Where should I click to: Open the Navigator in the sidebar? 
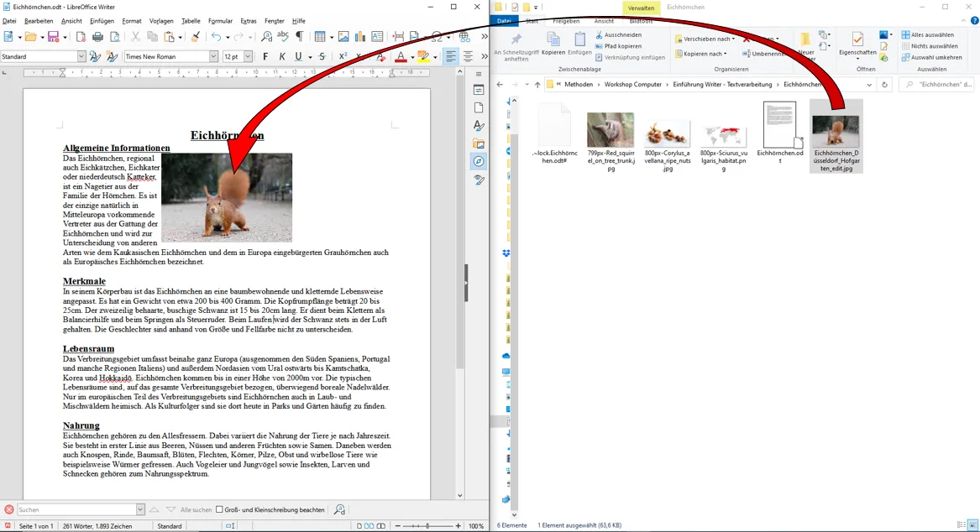[479, 161]
